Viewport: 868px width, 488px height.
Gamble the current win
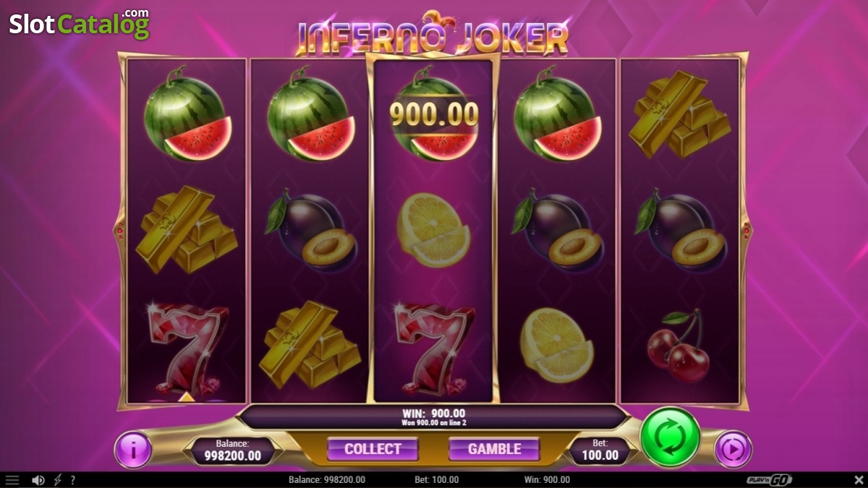pyautogui.click(x=494, y=449)
